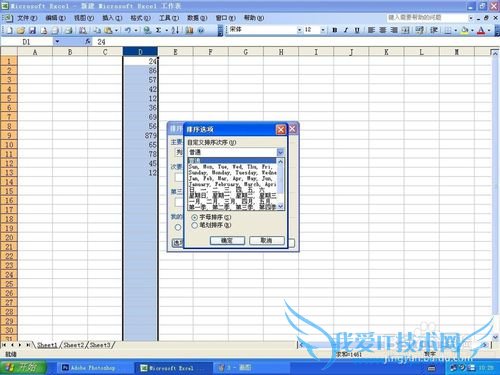
Task: Open the 数据 (Data) menu
Action: 197,18
